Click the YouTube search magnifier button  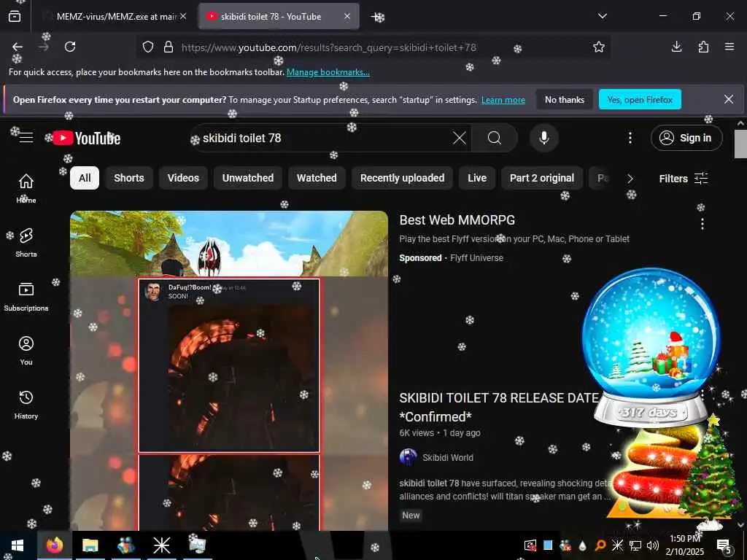point(495,138)
